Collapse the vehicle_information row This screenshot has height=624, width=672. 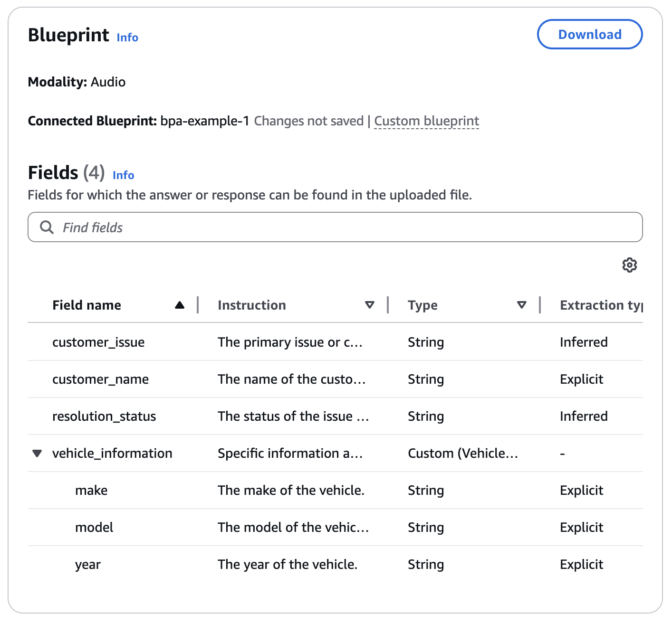click(37, 454)
